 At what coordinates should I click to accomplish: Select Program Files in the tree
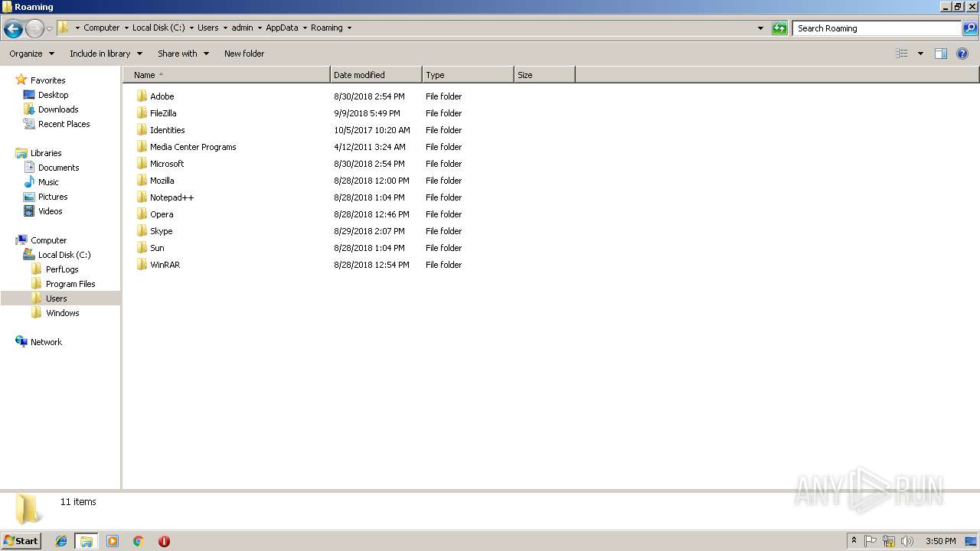pyautogui.click(x=70, y=284)
